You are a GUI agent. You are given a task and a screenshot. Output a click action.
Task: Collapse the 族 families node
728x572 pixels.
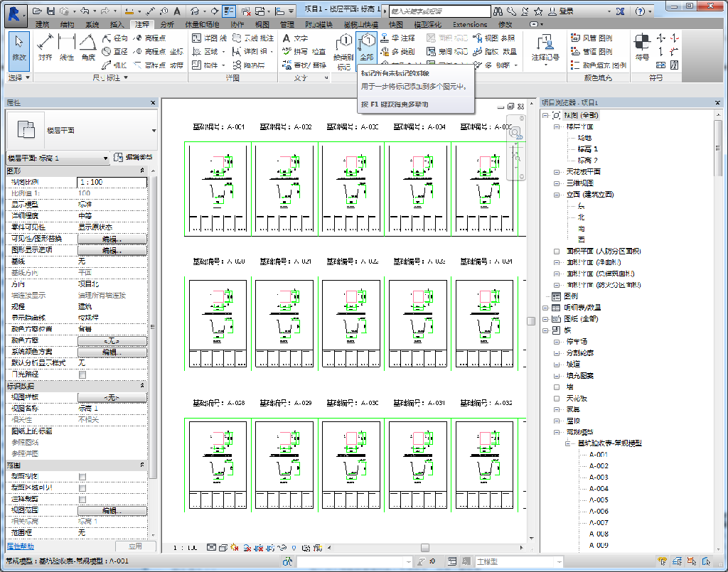545,330
